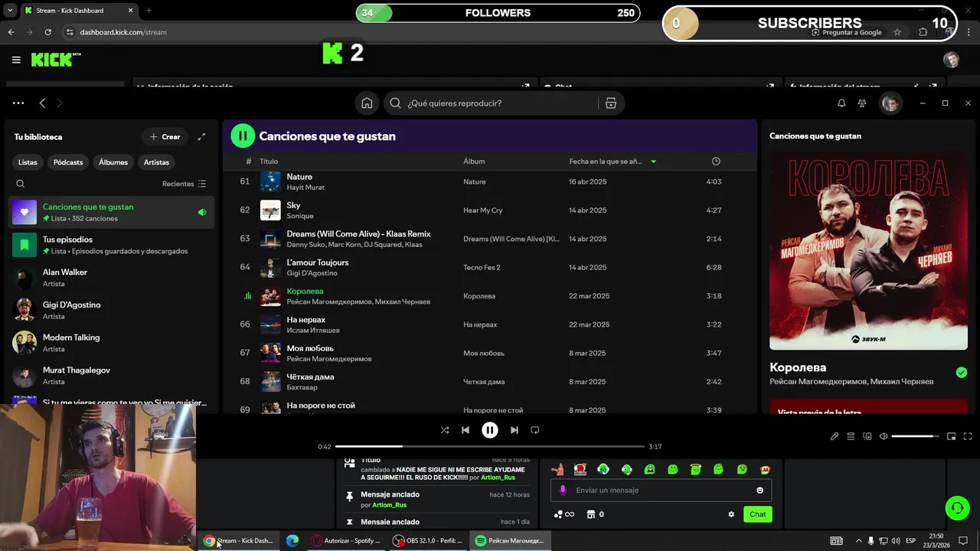Pause playlist with green header button
This screenshot has height=551, width=980.
(x=243, y=136)
